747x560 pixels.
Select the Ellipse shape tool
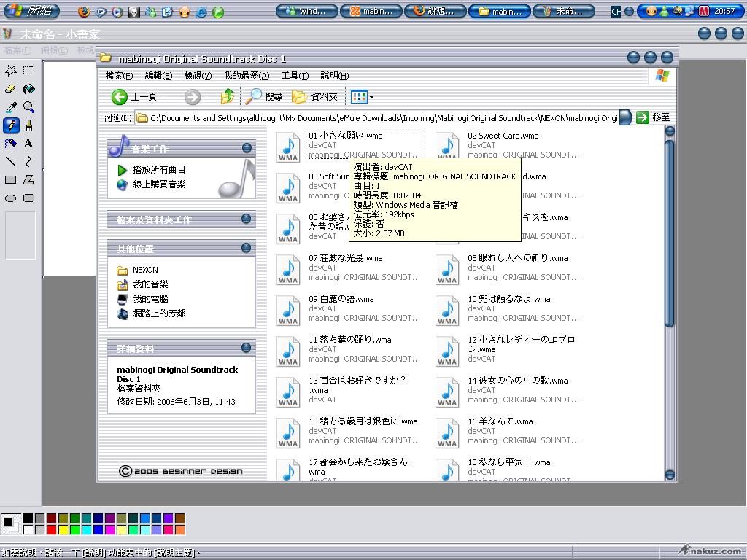coord(10,198)
